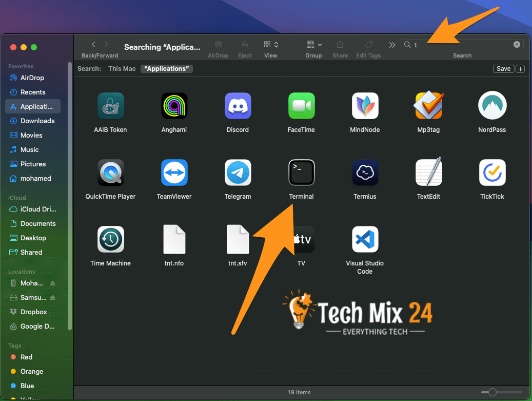Open the AAIB Token app icon
This screenshot has height=401, width=532.
pos(111,106)
